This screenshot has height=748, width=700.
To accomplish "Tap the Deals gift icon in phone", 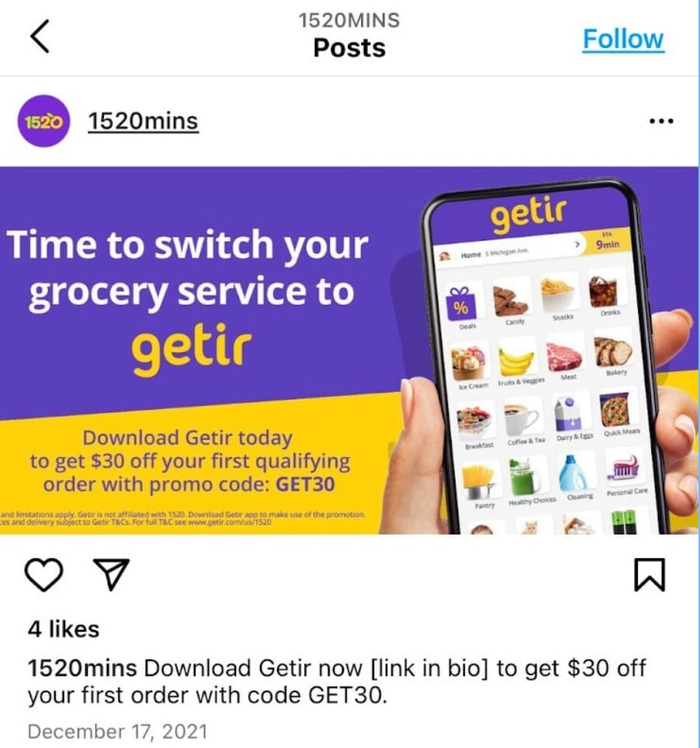I will (x=462, y=303).
